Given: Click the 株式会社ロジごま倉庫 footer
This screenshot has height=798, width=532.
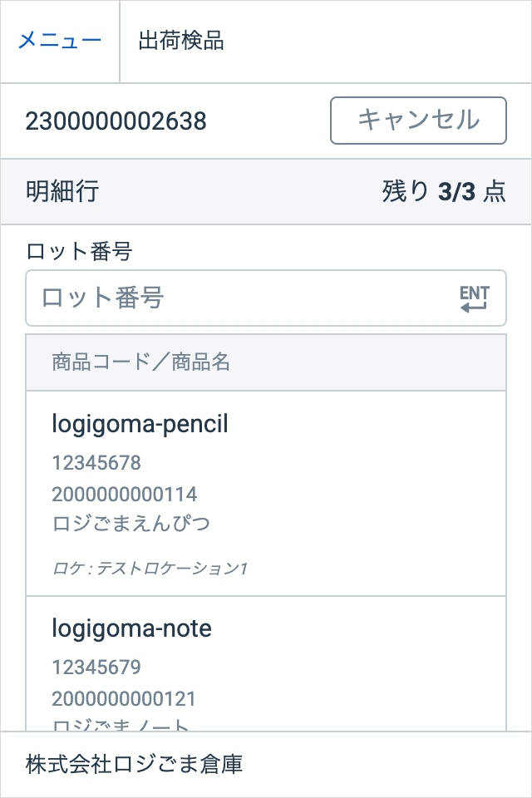Looking at the screenshot, I should pos(134,764).
